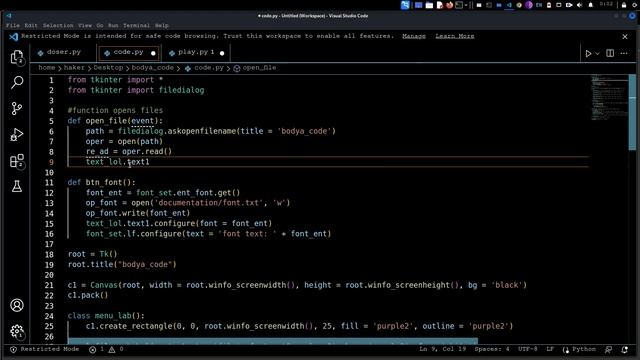The height and width of the screenshot is (360, 640).
Task: Change the UTF-8 encoding in status bar
Action: coord(528,349)
